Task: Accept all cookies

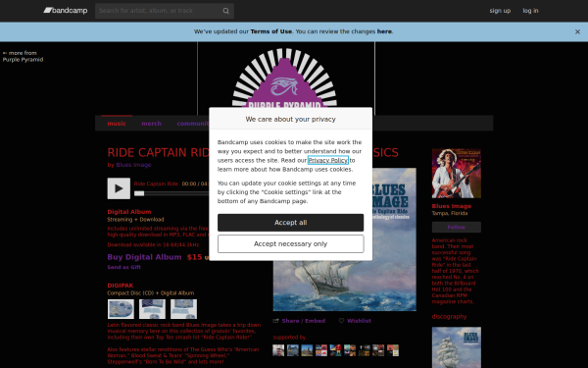Action: (x=291, y=223)
